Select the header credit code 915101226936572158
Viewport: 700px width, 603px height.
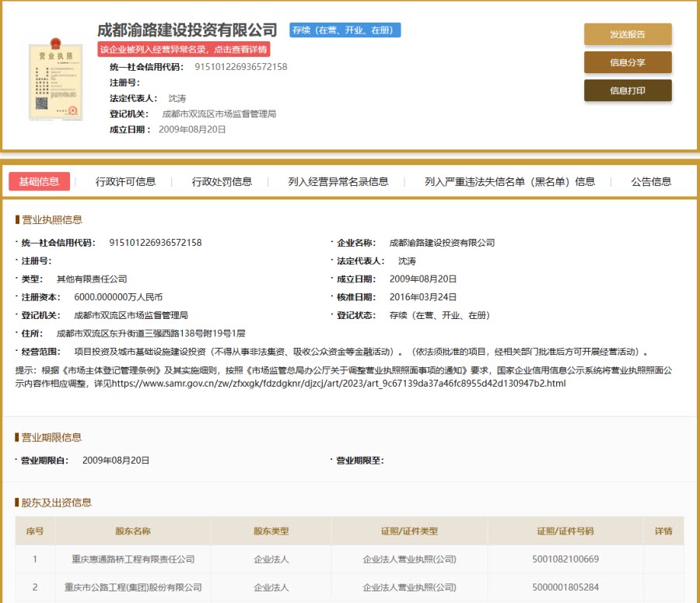click(x=240, y=67)
